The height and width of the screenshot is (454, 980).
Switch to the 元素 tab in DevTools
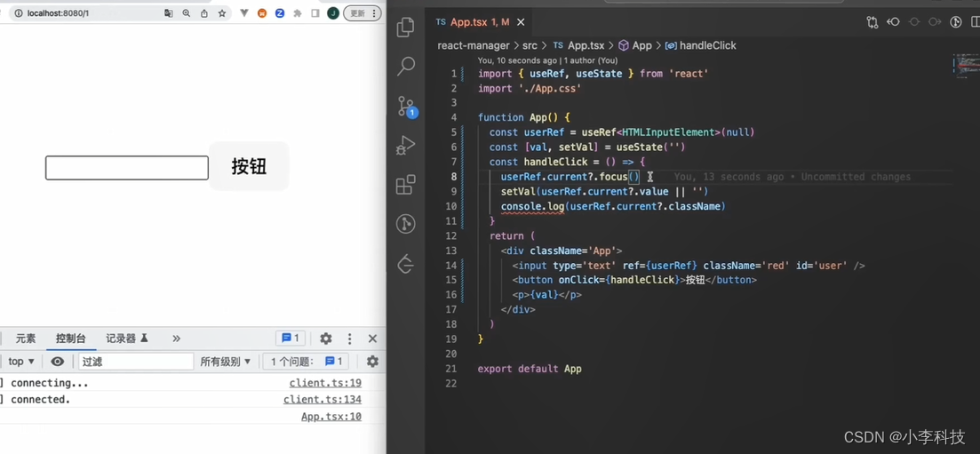tap(26, 339)
